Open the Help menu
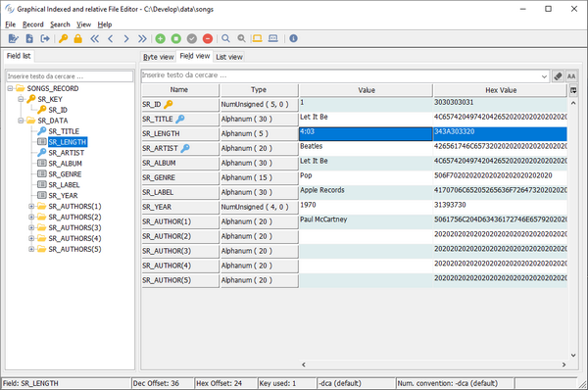This screenshot has width=588, height=390. (105, 24)
